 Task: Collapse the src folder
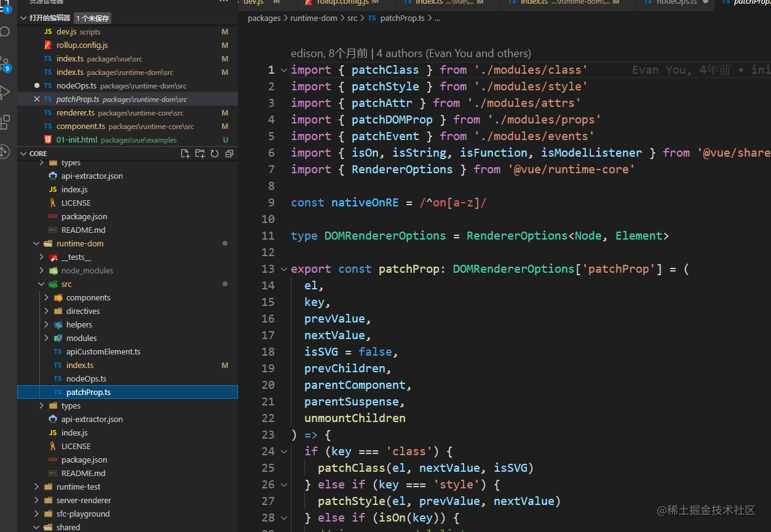pos(42,284)
